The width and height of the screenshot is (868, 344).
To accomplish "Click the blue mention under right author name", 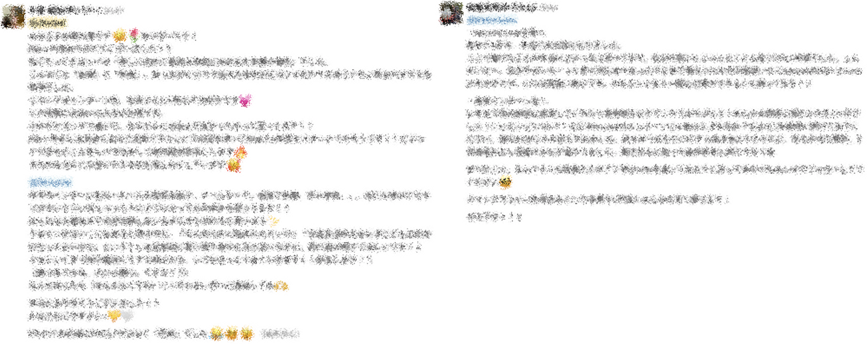I will coord(492,20).
